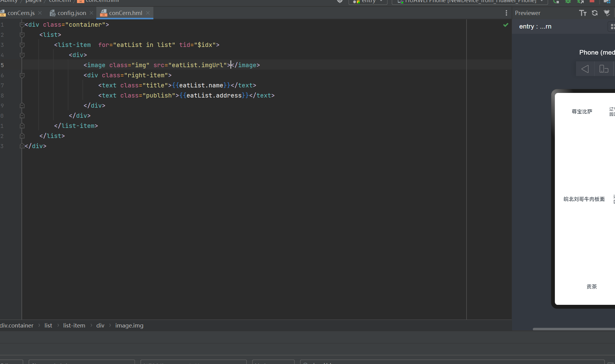
Task: Click the Previewer panel title
Action: [x=528, y=13]
